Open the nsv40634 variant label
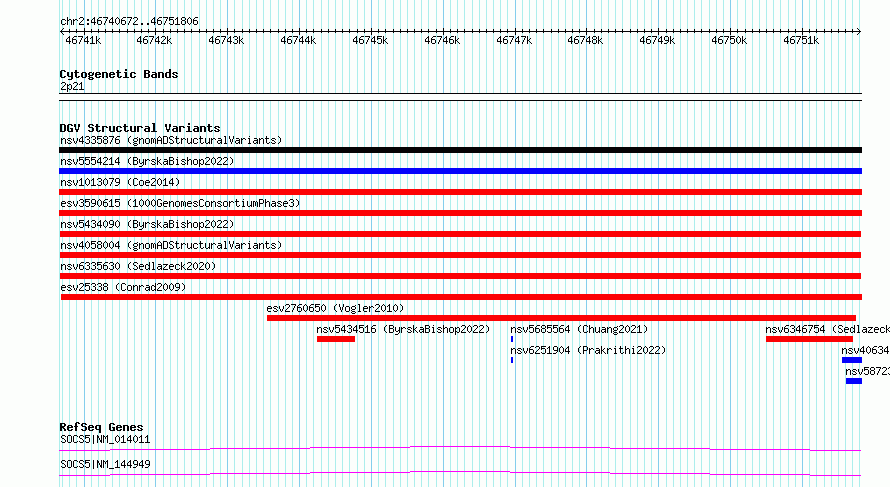 pyautogui.click(x=865, y=350)
